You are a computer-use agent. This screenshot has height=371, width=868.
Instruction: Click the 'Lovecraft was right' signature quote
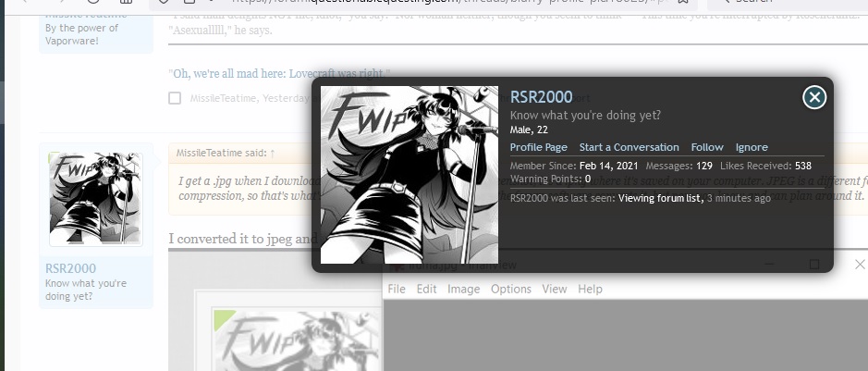point(279,74)
